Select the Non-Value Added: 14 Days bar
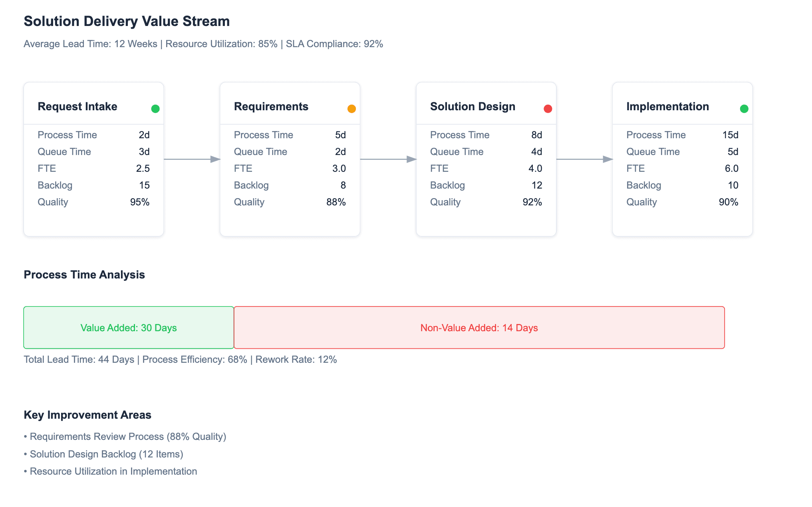Viewport: 812px width, 507px height. click(x=479, y=328)
